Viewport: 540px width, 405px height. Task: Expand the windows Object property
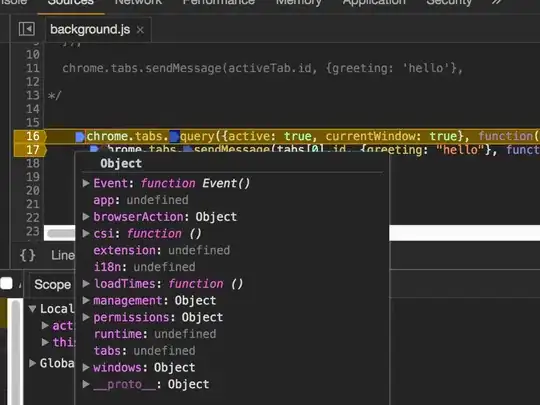[x=86, y=367]
